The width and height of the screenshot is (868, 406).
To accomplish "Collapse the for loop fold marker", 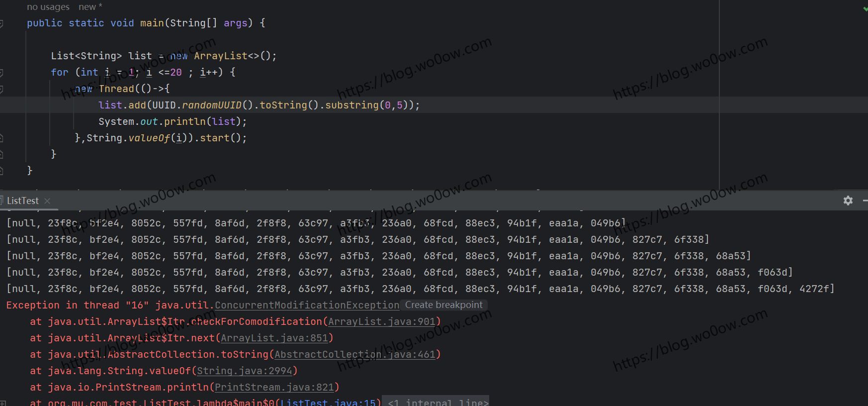I will [1, 73].
